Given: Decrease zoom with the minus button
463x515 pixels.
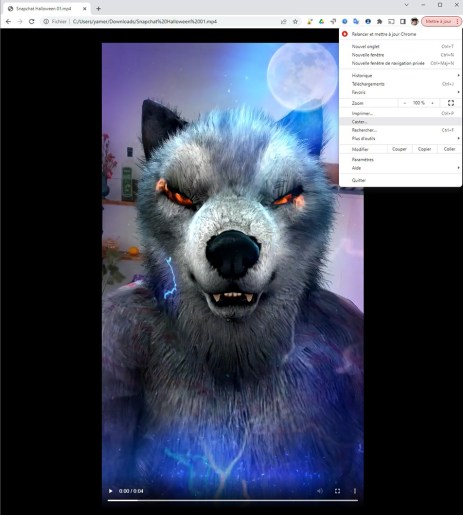Looking at the screenshot, I should pyautogui.click(x=405, y=103).
